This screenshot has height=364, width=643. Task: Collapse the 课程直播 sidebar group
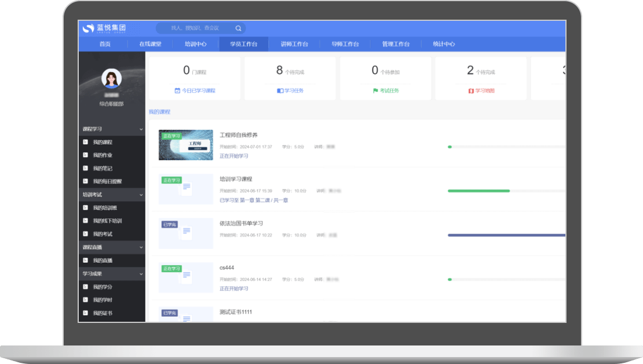tap(141, 247)
